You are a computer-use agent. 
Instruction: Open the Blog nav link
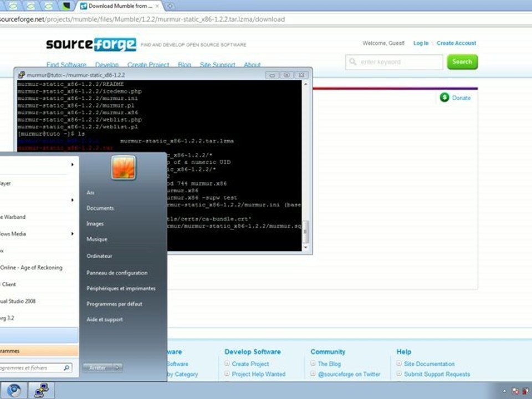[x=184, y=64]
